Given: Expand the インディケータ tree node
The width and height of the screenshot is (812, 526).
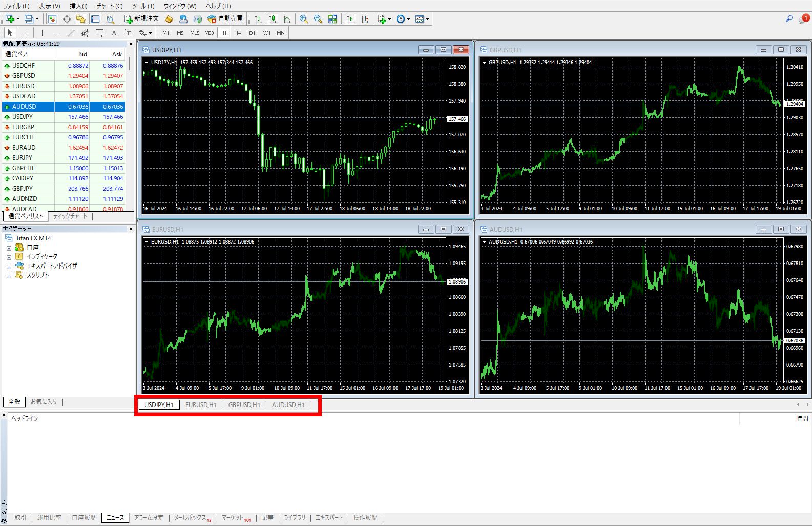Looking at the screenshot, I should [9, 257].
